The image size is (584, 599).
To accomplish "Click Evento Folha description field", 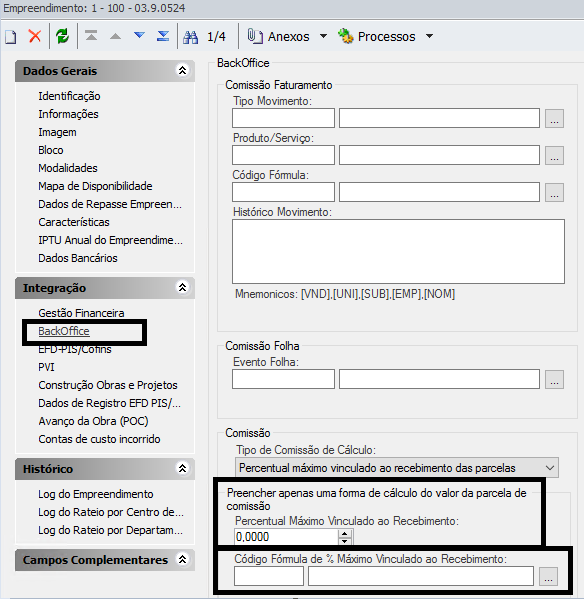I will 439,379.
